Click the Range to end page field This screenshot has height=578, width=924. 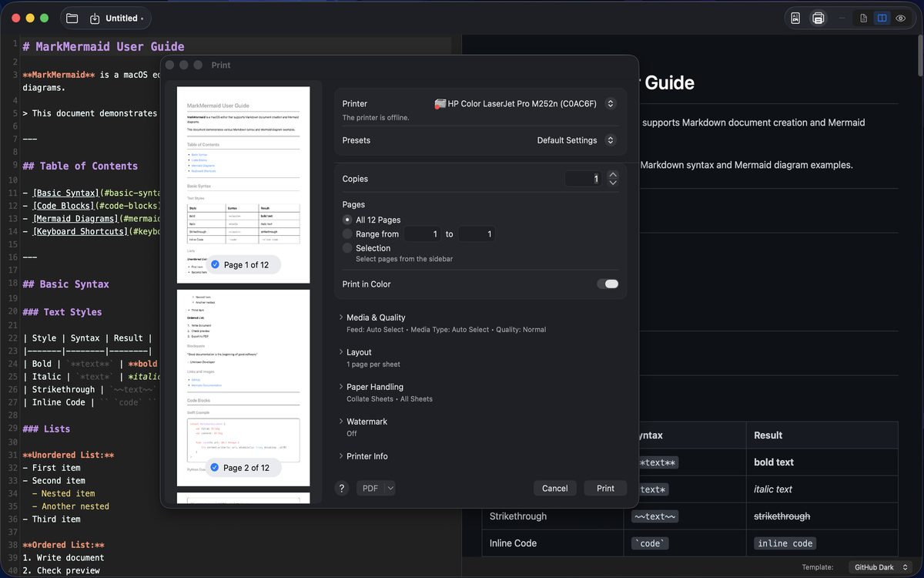(477, 234)
